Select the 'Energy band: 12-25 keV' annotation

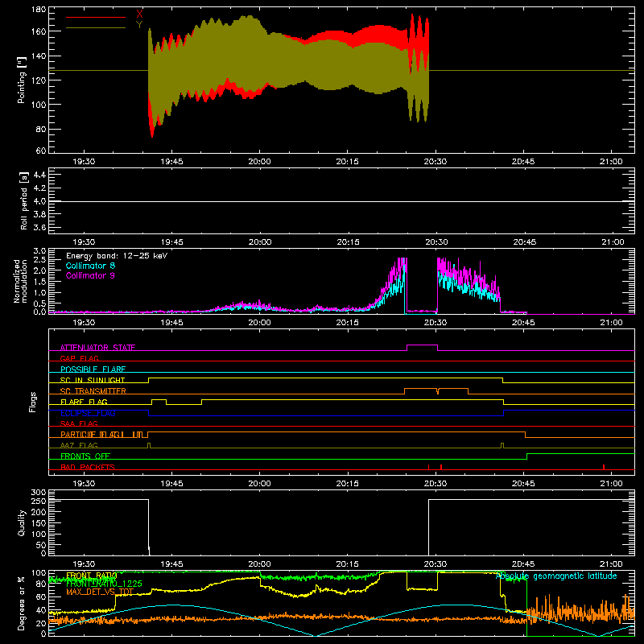[117, 256]
